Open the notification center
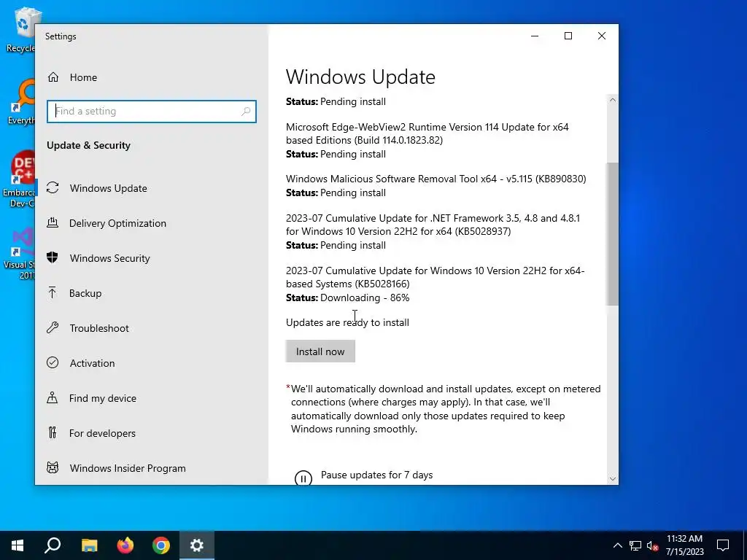 point(723,545)
